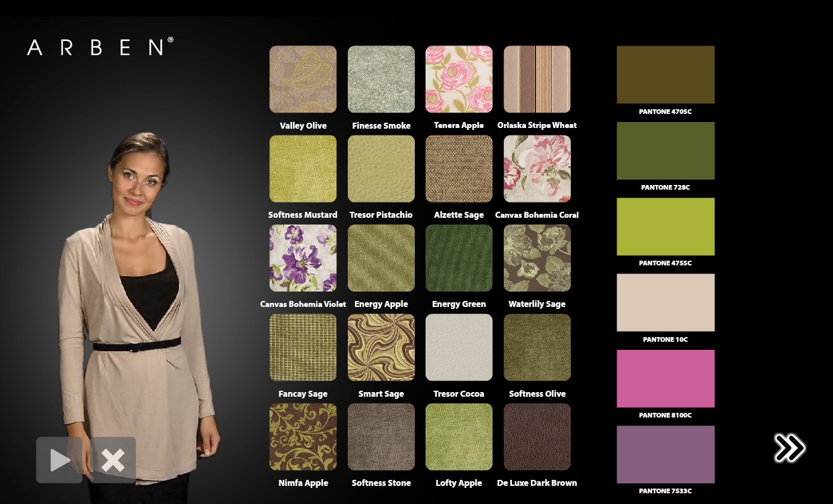Click the "Fancay Sage" label

click(x=303, y=394)
